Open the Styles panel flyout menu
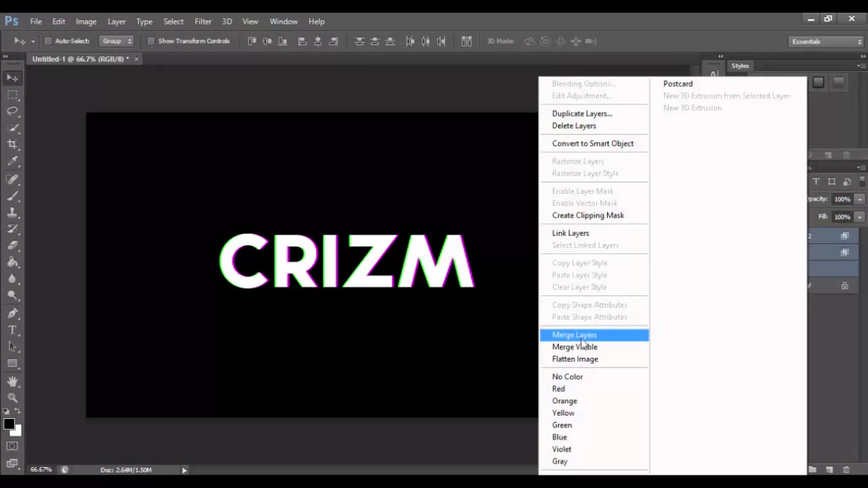 861,66
